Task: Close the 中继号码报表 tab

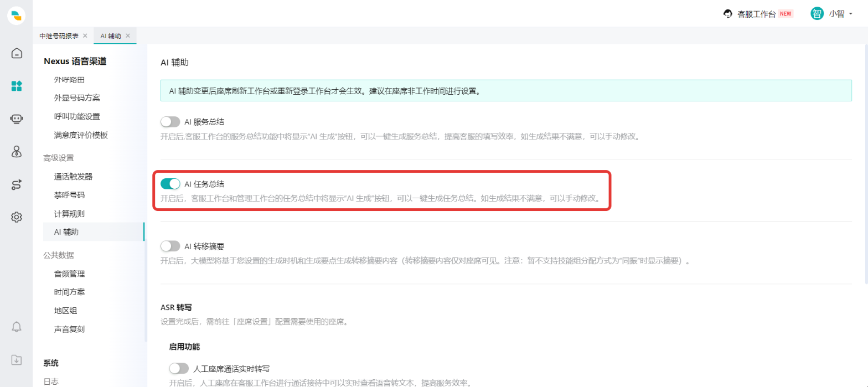Action: click(x=85, y=35)
